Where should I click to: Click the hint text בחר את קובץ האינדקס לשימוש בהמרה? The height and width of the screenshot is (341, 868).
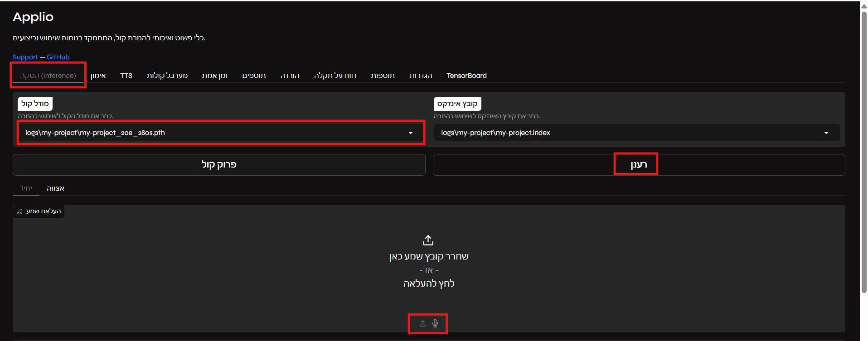pyautogui.click(x=487, y=116)
